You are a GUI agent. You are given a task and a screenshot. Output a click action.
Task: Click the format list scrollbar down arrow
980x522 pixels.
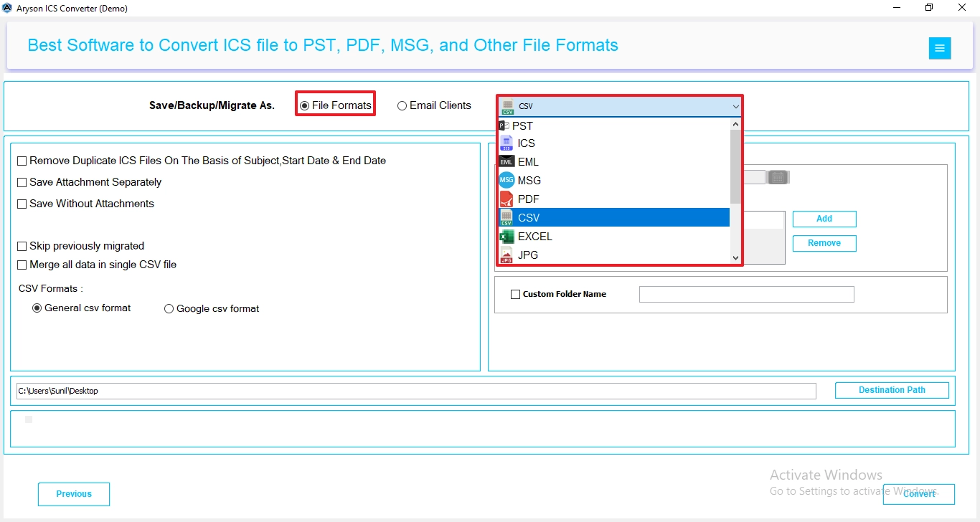735,258
